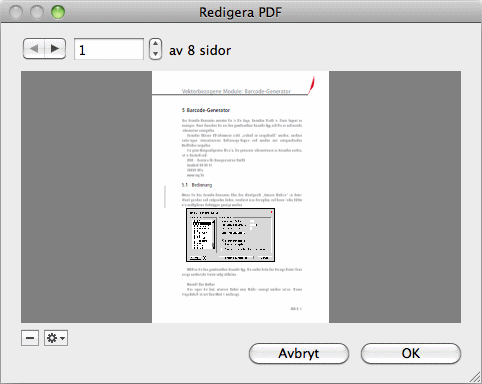Click the embedded dialog image in preview
The height and width of the screenshot is (384, 482).
(230, 235)
